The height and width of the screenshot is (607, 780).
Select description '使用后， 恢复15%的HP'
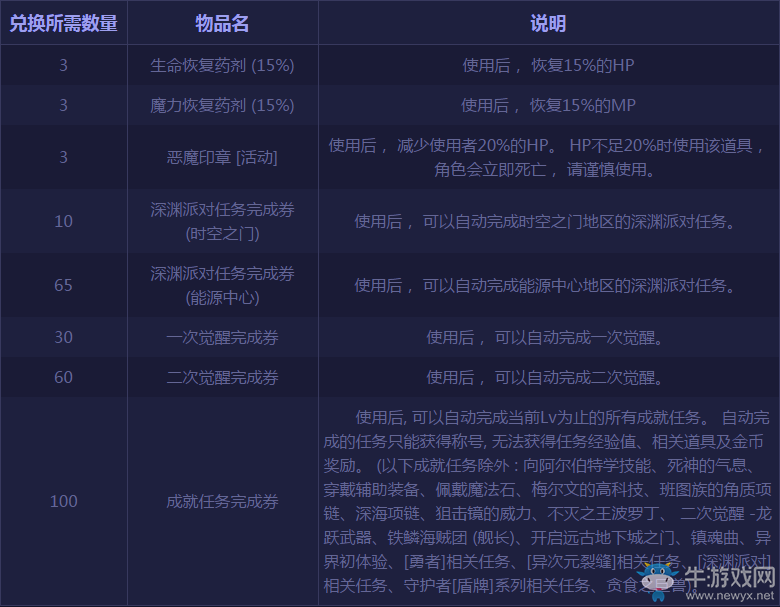click(548, 65)
